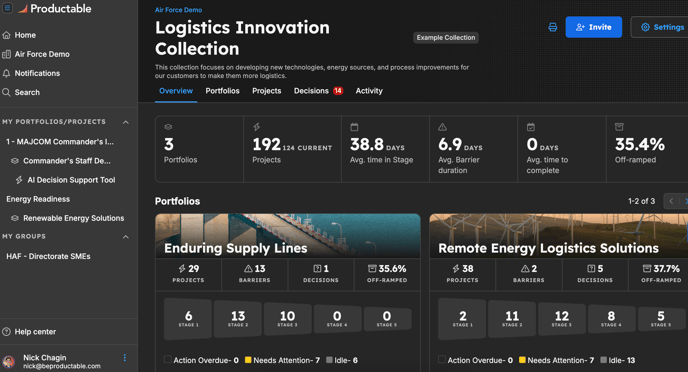Open the Portfolios tab

(x=222, y=91)
